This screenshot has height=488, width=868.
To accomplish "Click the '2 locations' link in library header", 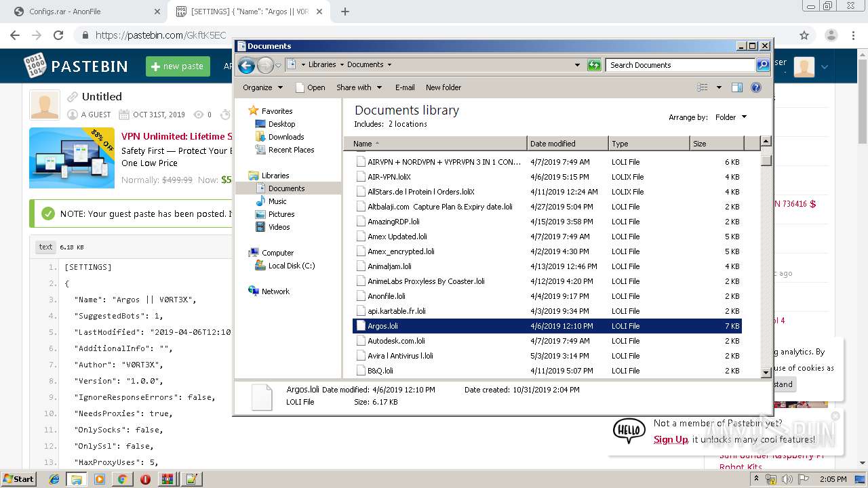I will [x=408, y=124].
